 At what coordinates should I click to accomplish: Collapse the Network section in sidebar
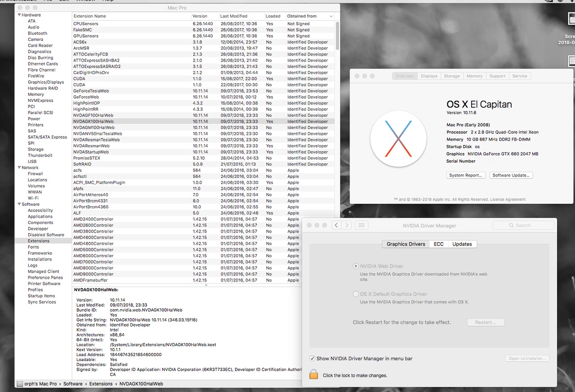coord(19,167)
